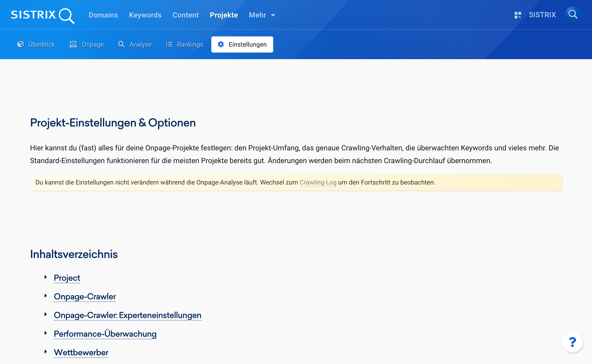This screenshot has height=364, width=592.
Task: Open the Domains menu item
Action: coord(103,15)
